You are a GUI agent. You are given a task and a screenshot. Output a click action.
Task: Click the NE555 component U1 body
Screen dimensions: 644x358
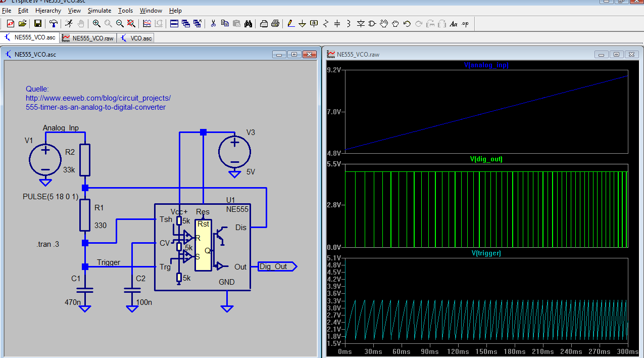pos(202,248)
